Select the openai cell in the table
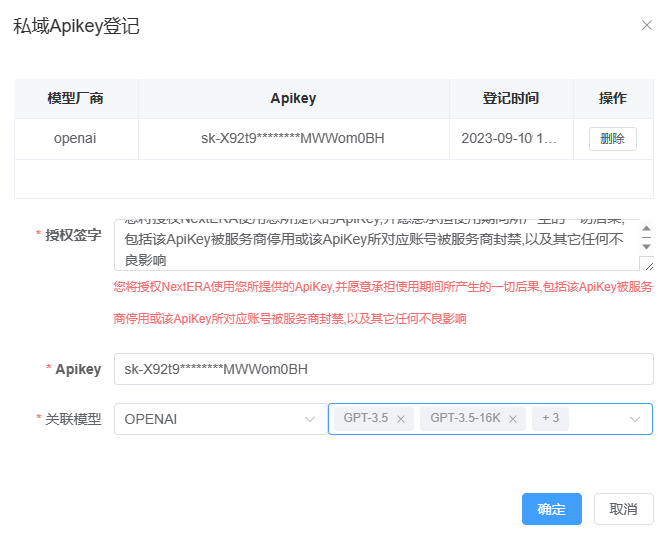This screenshot has width=669, height=538. coord(76,139)
